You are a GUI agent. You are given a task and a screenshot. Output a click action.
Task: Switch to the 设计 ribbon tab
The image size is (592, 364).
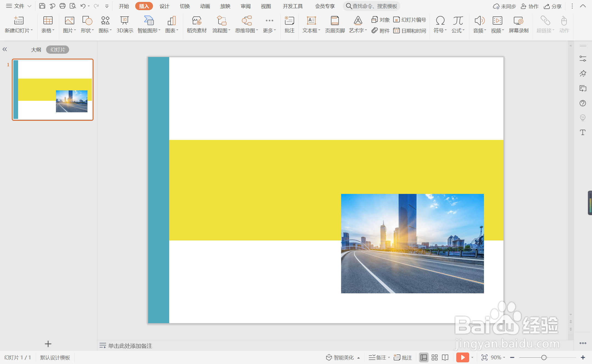[164, 6]
